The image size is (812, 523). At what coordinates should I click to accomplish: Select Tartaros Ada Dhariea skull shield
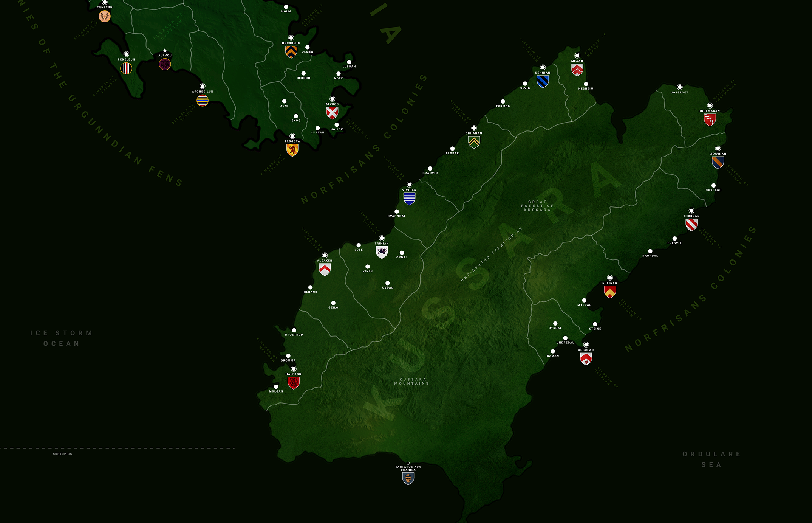click(x=408, y=478)
